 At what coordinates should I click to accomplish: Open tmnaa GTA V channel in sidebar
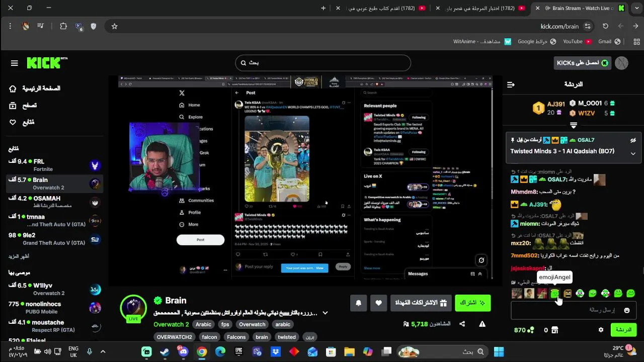click(x=54, y=220)
